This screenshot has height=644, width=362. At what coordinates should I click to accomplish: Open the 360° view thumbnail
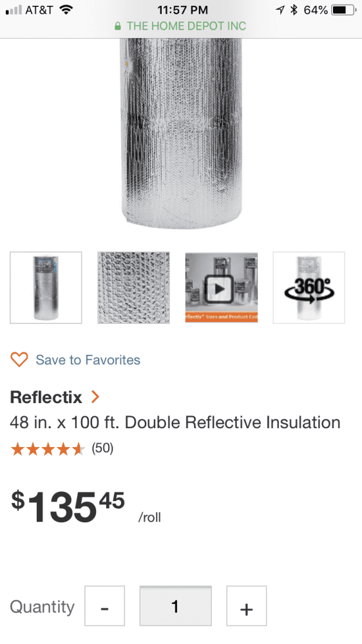coord(309,287)
